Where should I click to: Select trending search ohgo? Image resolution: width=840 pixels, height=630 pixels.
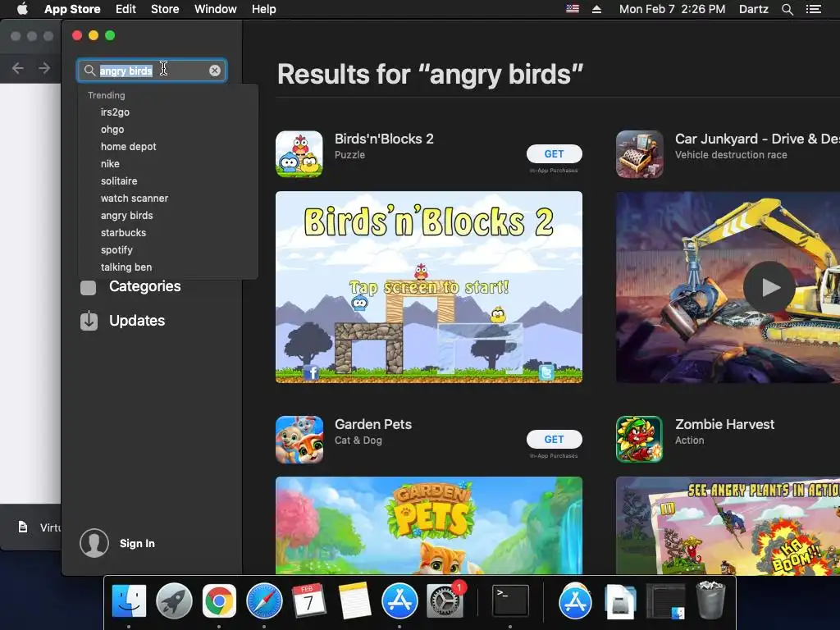click(112, 129)
